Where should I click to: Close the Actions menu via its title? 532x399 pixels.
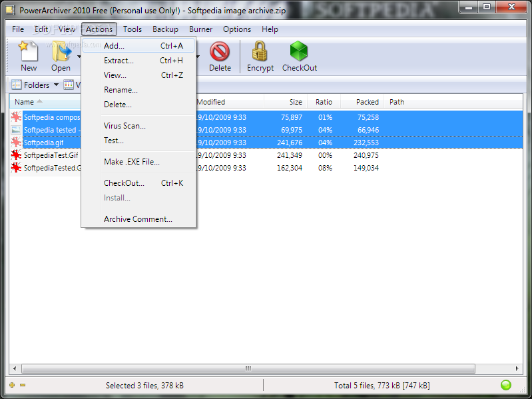[99, 29]
